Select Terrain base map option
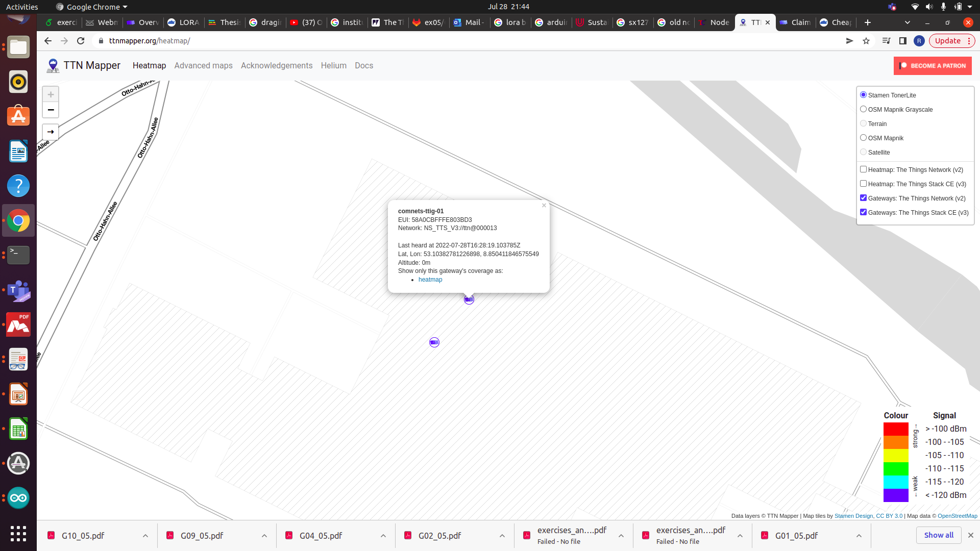 pos(864,123)
